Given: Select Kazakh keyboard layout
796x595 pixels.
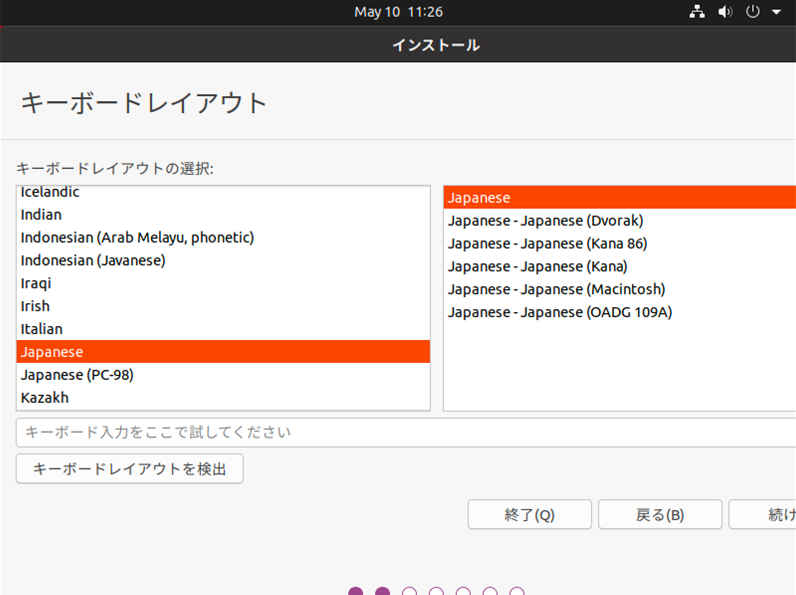Looking at the screenshot, I should 45,398.
